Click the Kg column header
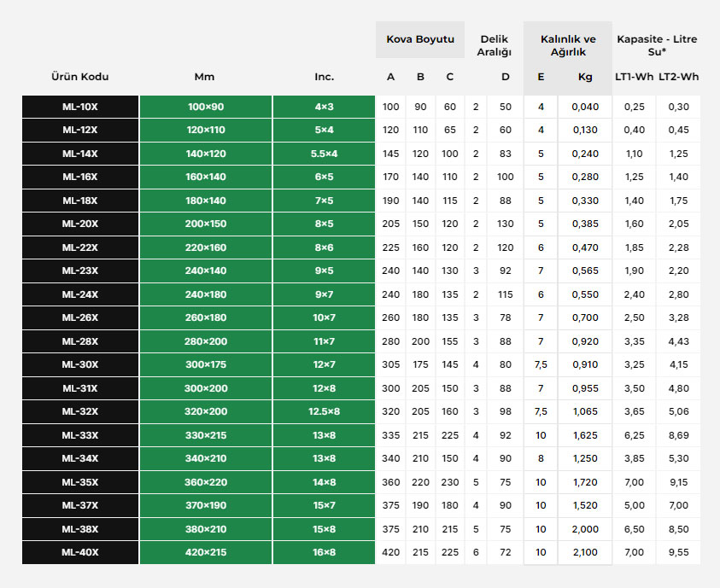Viewport: 720px width, 588px height. coord(585,77)
